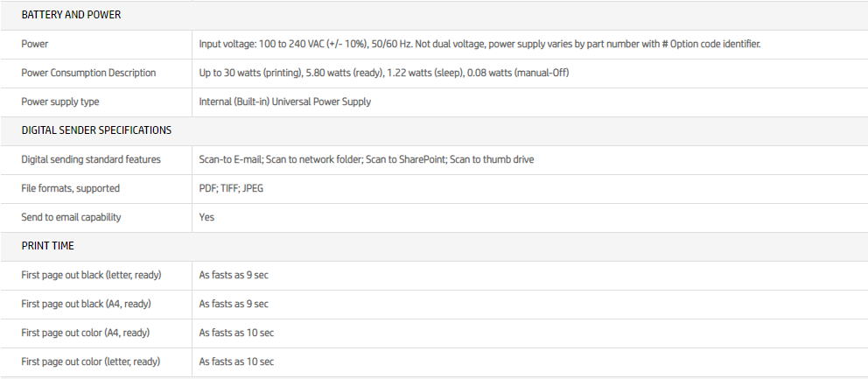
Task: Select the Power Consumption Description label
Action: [88, 73]
